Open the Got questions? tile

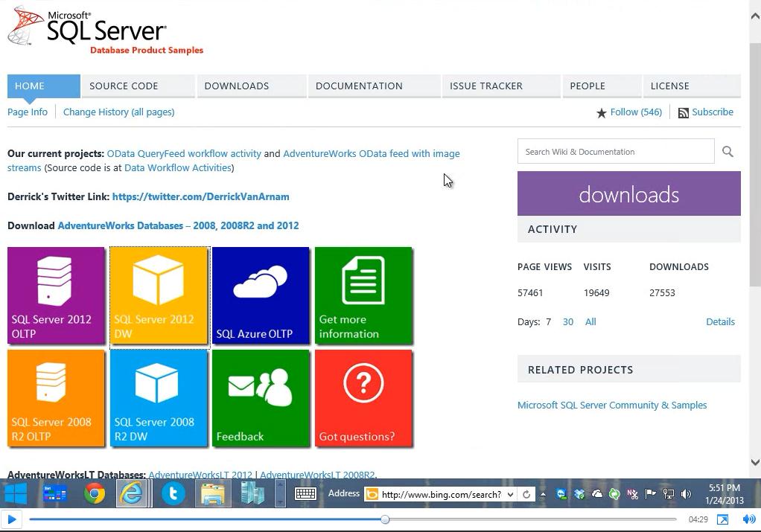tap(363, 398)
